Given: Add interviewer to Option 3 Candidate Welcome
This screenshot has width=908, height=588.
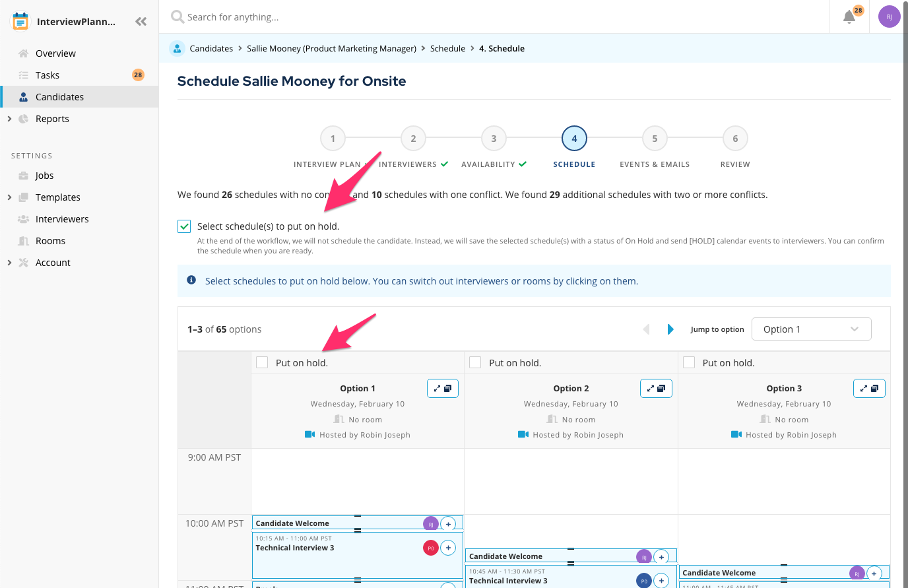Looking at the screenshot, I should pyautogui.click(x=874, y=573).
